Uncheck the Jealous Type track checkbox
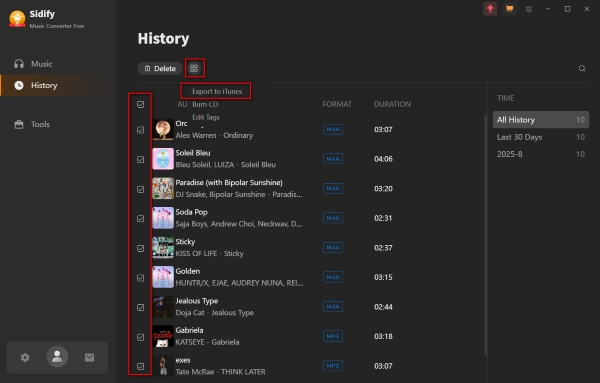This screenshot has height=383, width=600. [140, 307]
